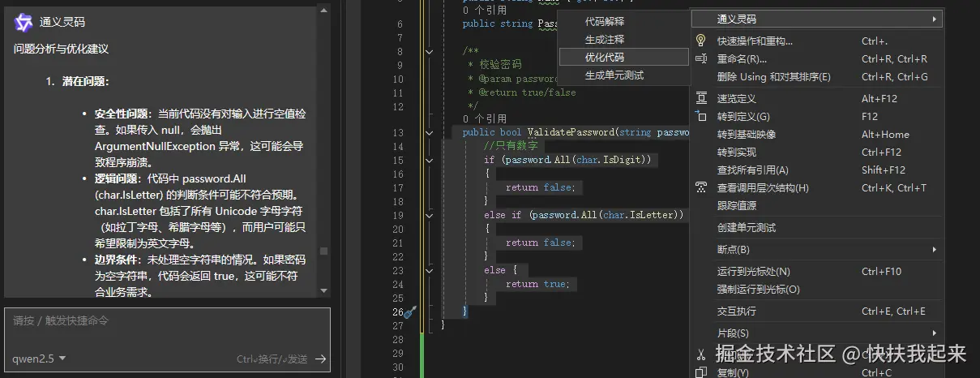This screenshot has width=980, height=378.
Task: Click the //只有数字 comment in code
Action: coord(510,146)
